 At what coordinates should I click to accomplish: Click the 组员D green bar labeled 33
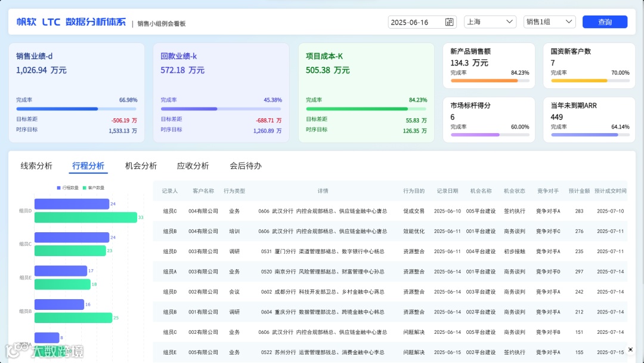click(x=86, y=217)
